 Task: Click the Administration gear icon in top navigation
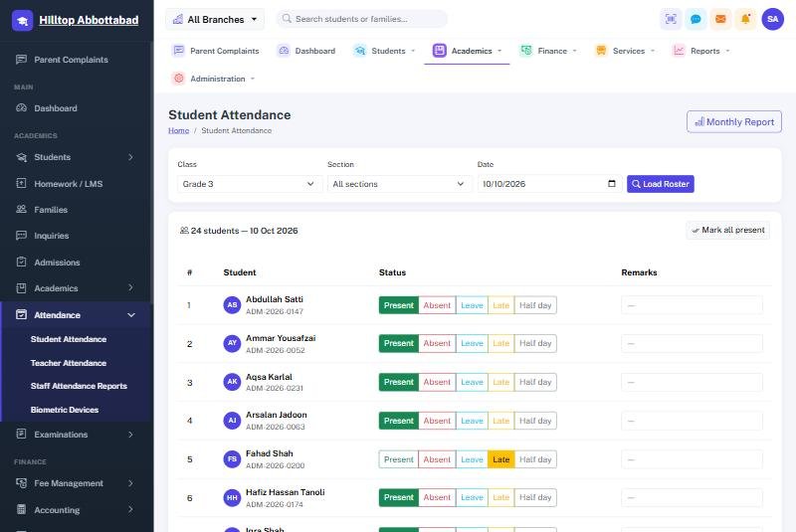pyautogui.click(x=178, y=79)
